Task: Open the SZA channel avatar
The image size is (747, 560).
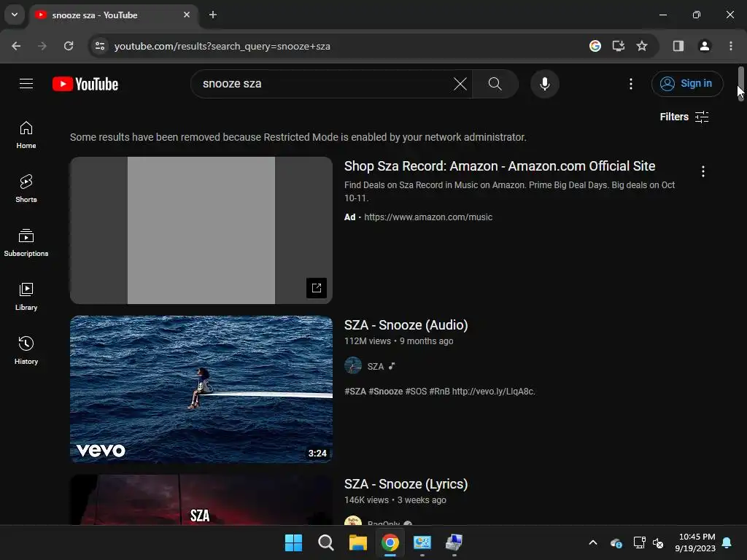Action: (x=353, y=366)
